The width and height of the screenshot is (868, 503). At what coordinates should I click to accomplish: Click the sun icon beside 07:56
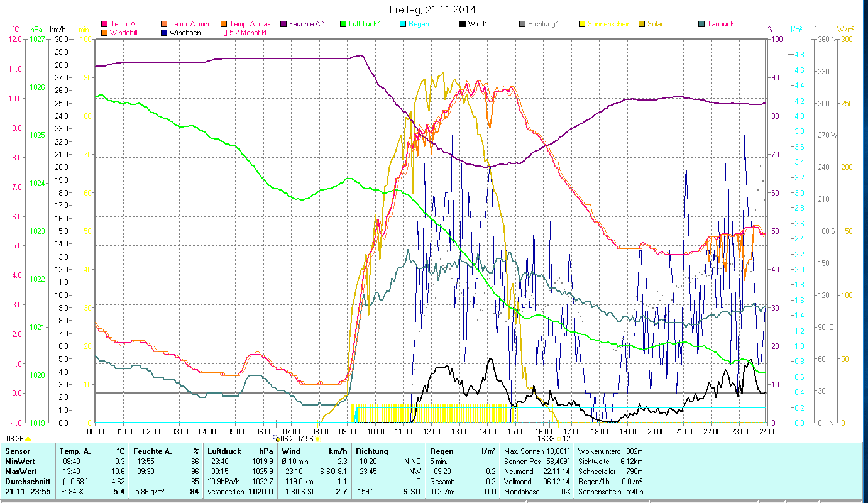[x=317, y=439]
